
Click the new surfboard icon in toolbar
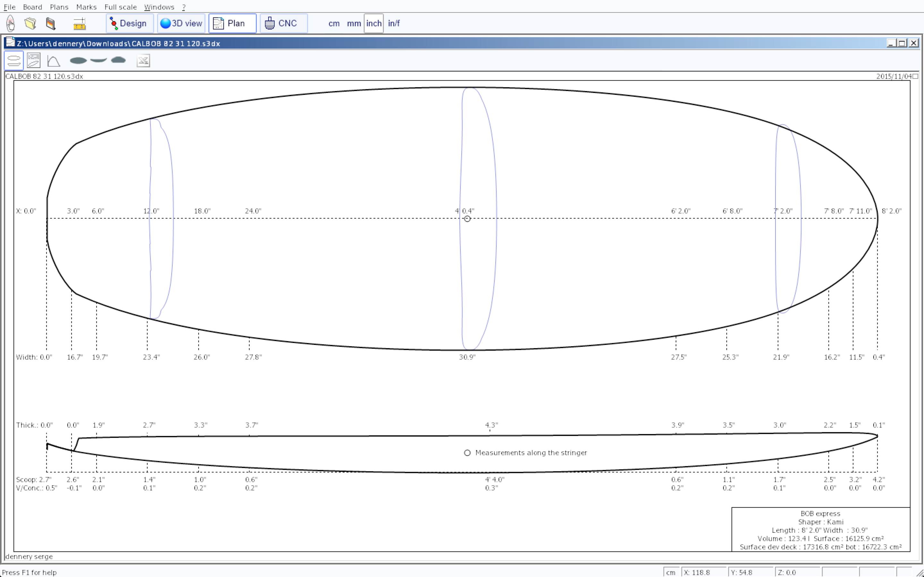11,23
